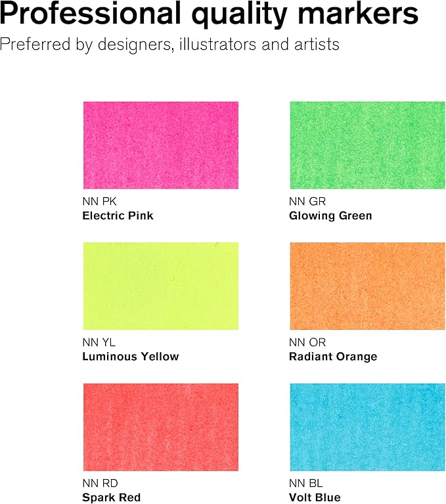Select the 'Luminous Yellow' text label
Image resolution: width=446 pixels, height=504 pixels.
coord(130,356)
